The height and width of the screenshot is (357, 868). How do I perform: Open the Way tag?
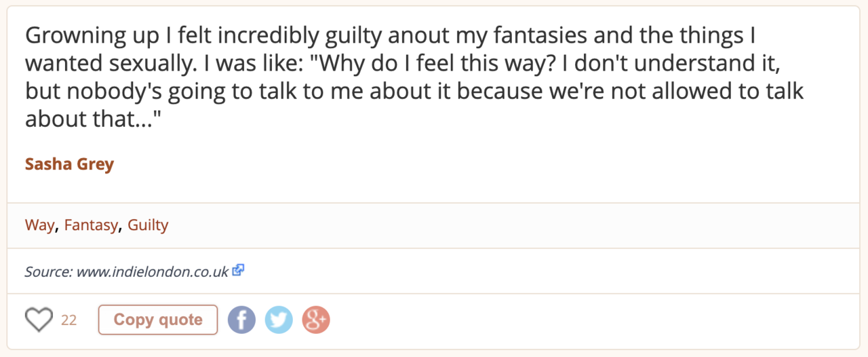point(39,225)
